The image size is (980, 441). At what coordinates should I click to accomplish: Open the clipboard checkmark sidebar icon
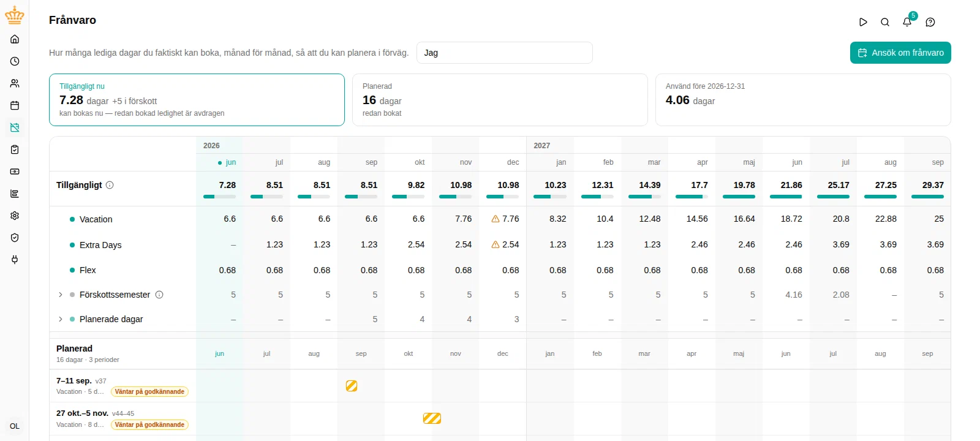pos(15,149)
